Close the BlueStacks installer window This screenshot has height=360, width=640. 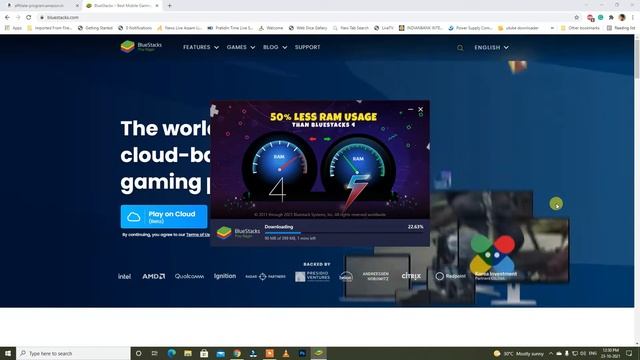click(x=420, y=109)
